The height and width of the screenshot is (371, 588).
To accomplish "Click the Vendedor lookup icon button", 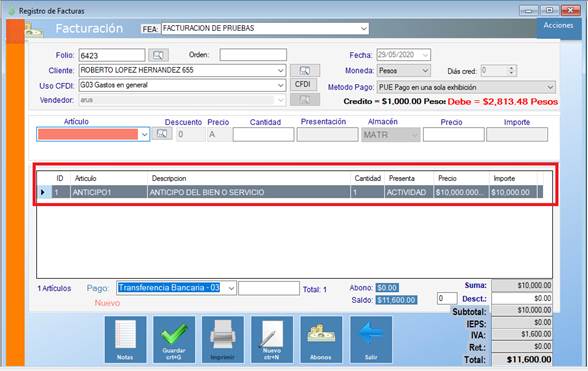I will (x=305, y=100).
